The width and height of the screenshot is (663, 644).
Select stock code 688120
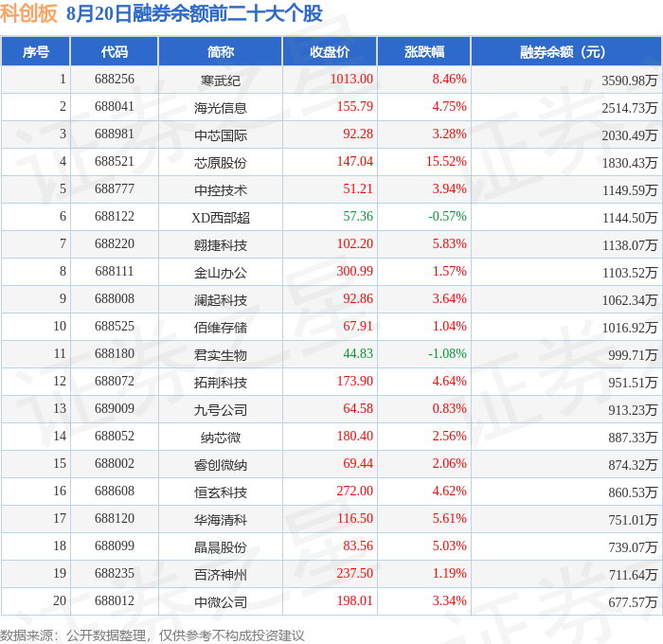coord(115,519)
